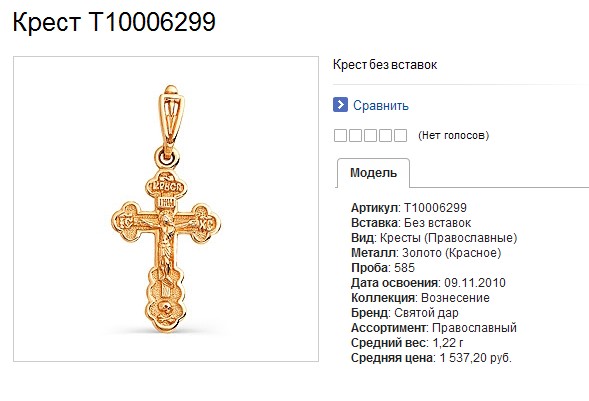589x401 pixels.
Task: Click the Крест без вставок description text
Action: [x=385, y=65]
